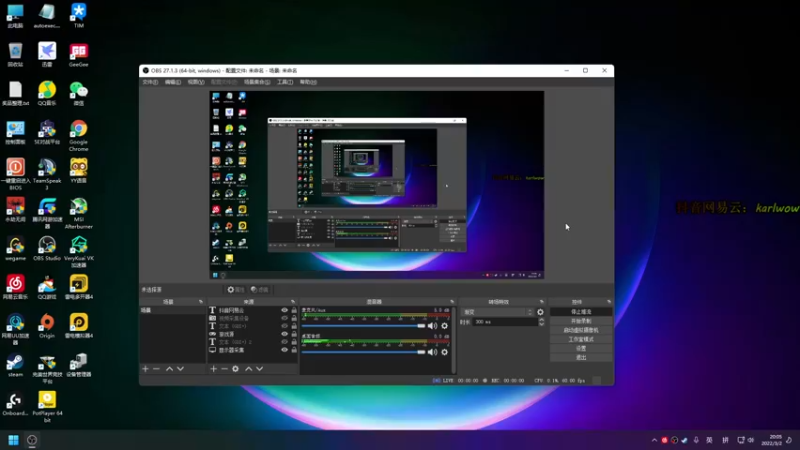Click the 退出 button in the controls panel
Screen dimensions: 800x450
point(581,358)
